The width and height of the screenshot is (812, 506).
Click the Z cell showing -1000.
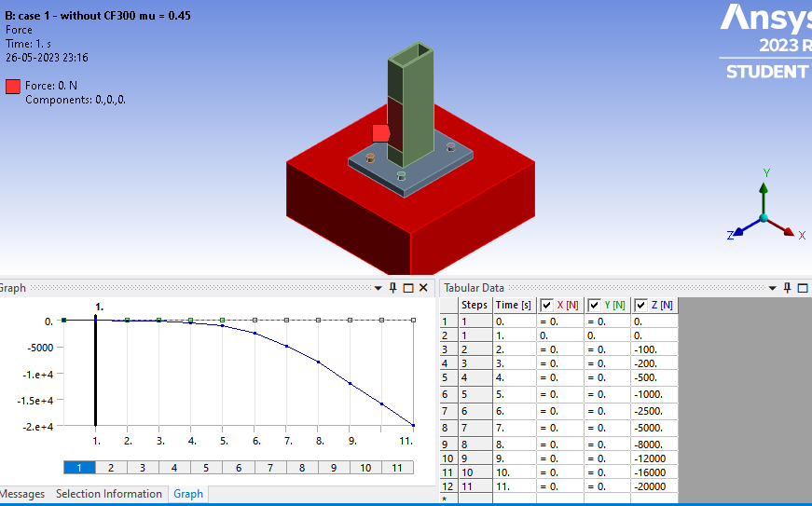pos(654,394)
